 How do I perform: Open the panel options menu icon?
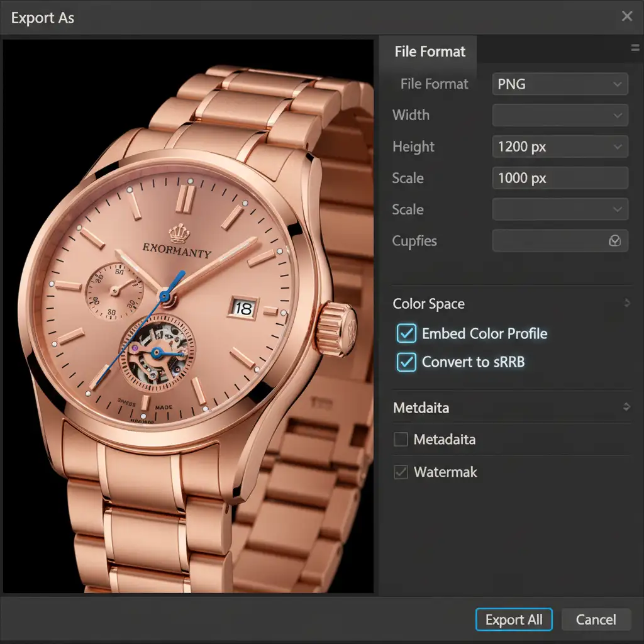pos(635,48)
